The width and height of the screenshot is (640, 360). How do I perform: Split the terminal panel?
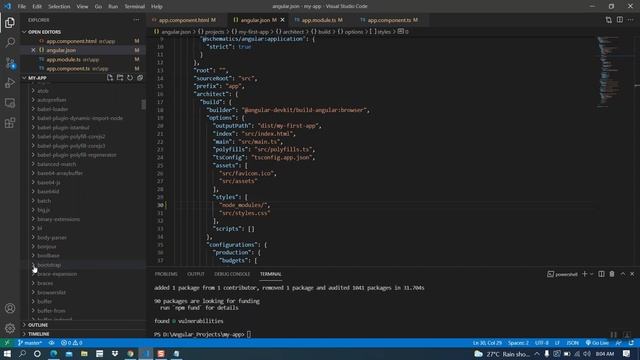[x=601, y=274]
